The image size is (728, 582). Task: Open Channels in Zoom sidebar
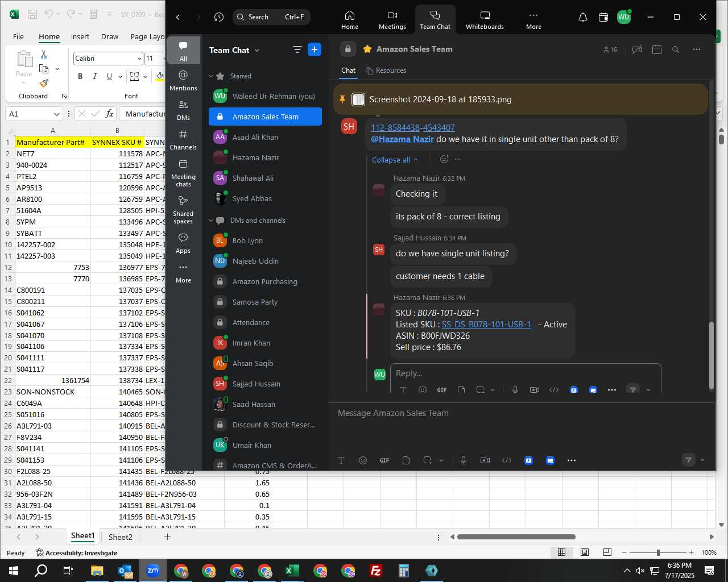pos(183,139)
